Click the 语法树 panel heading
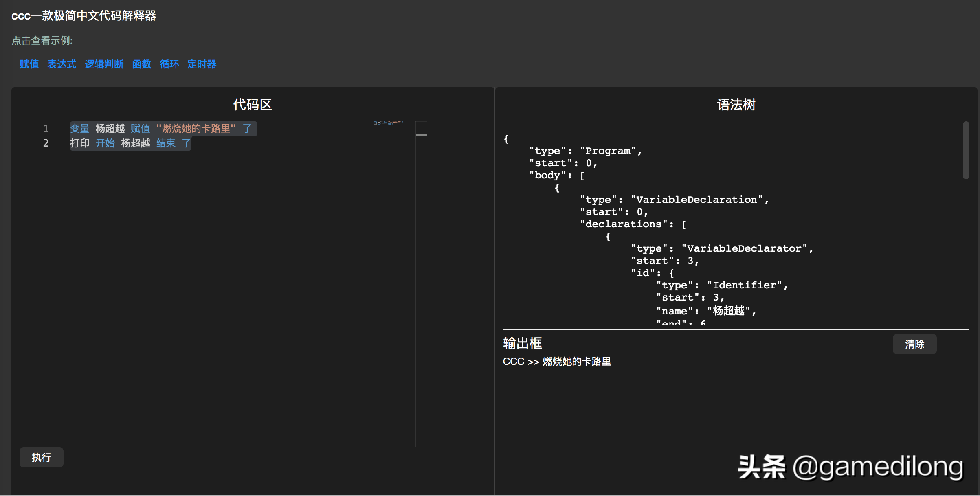980x496 pixels. coord(736,105)
